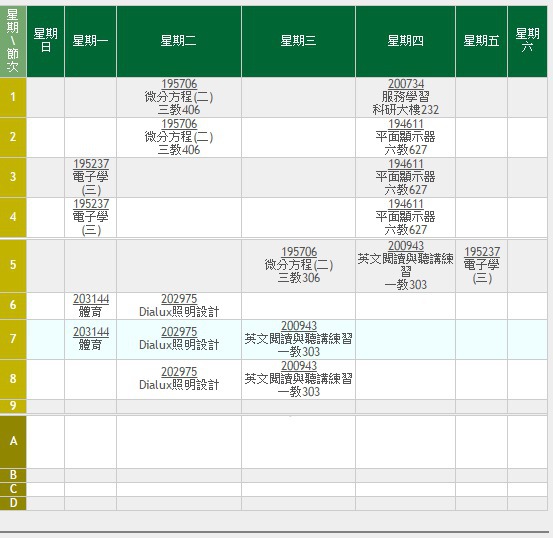Click course code 200734 服務學習
553x538 pixels.
[x=406, y=84]
